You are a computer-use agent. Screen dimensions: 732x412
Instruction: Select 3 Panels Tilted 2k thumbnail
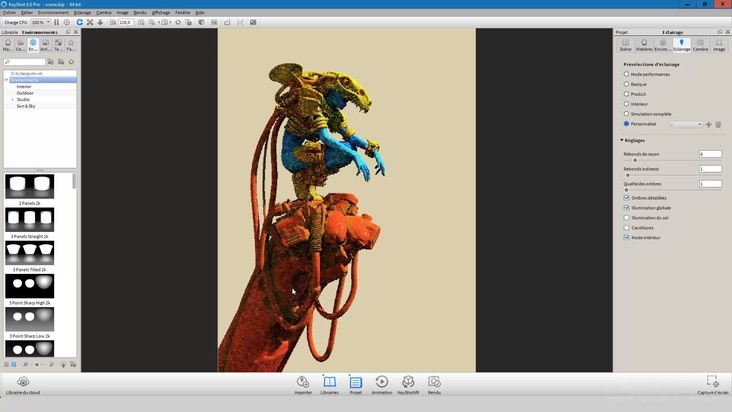point(29,252)
